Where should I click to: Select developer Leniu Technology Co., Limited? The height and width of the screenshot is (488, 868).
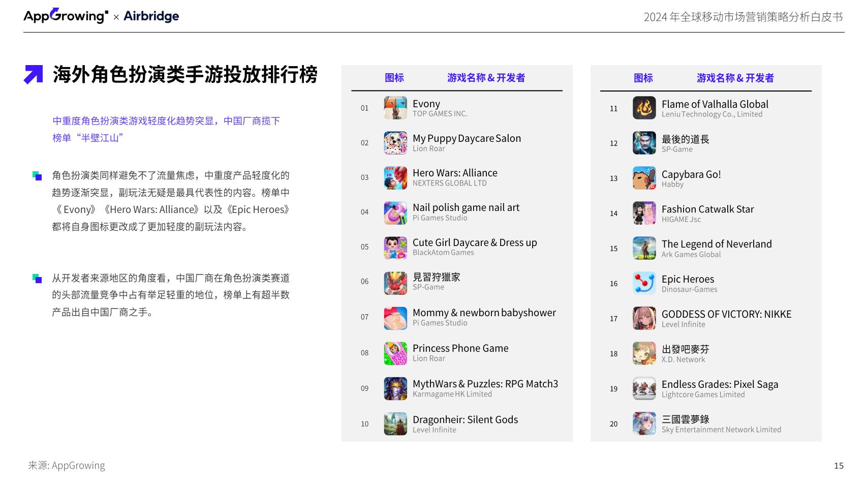[712, 114]
